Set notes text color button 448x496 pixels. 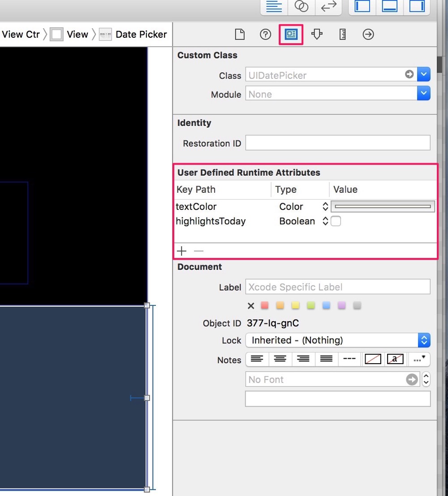(x=395, y=359)
